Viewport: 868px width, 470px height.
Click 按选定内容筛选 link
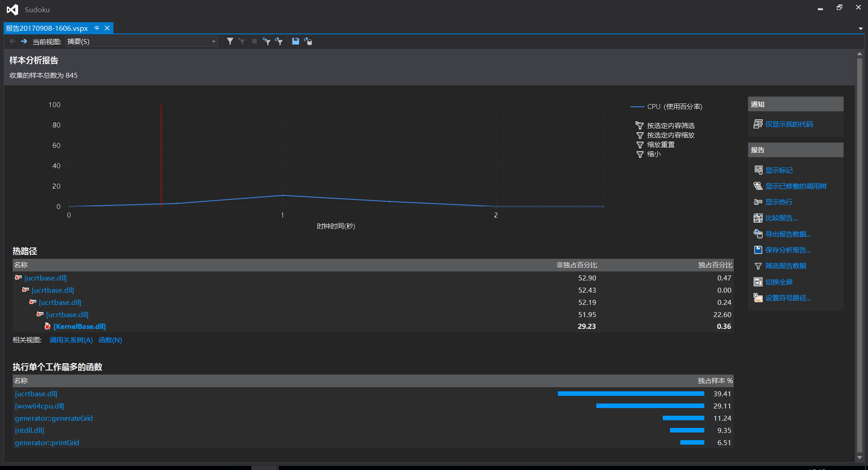pos(670,125)
